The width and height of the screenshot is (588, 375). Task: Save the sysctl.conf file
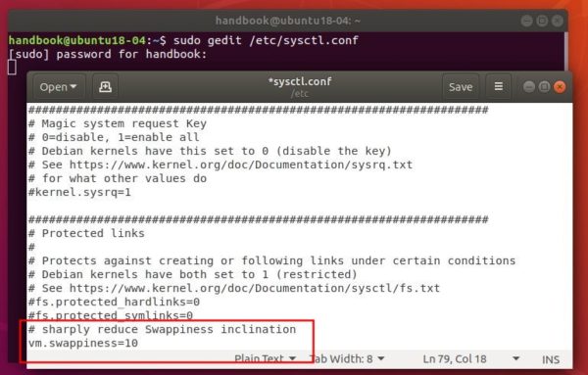(461, 87)
